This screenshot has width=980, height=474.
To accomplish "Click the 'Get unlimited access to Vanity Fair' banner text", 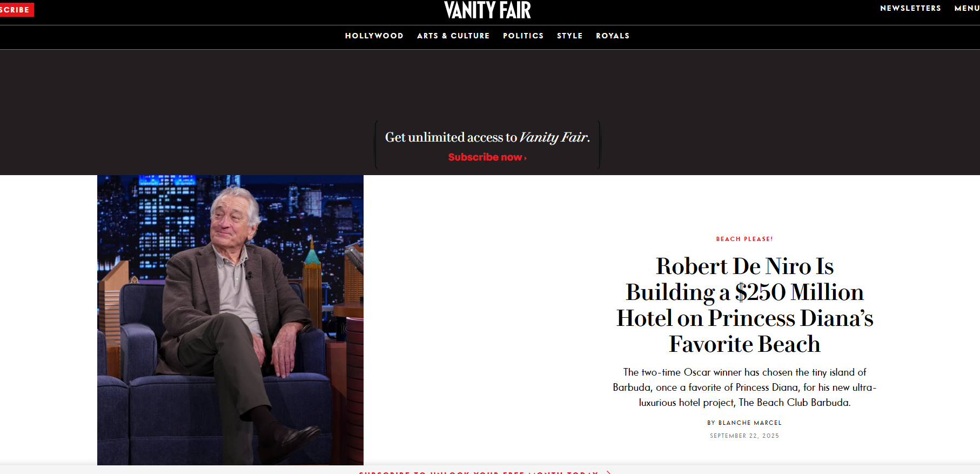I will point(487,137).
